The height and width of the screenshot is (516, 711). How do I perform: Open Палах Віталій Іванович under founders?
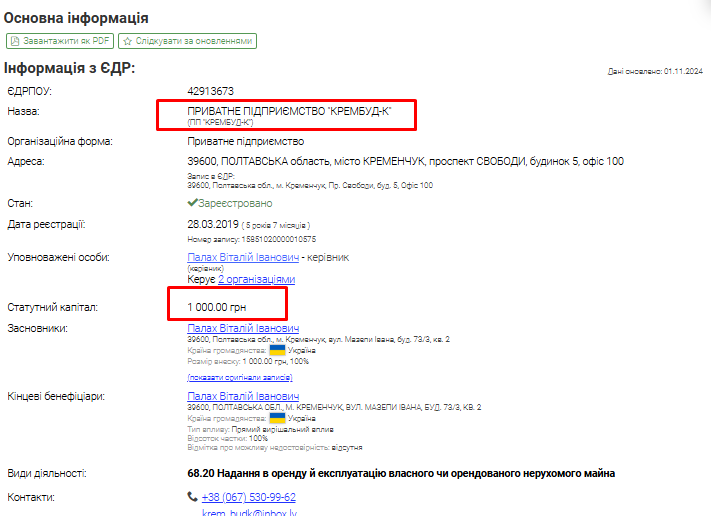(243, 328)
